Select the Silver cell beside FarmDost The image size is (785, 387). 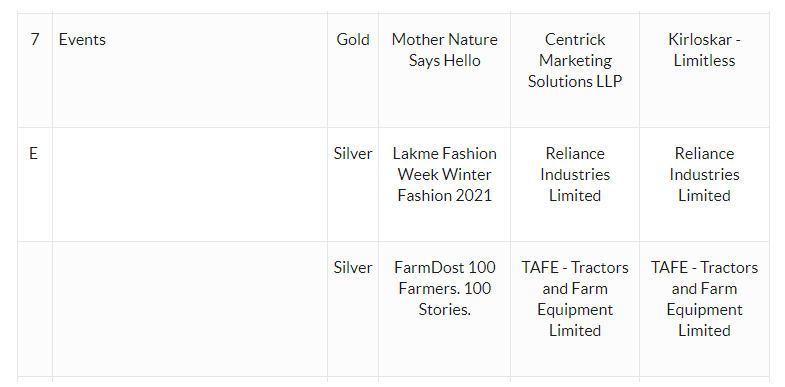[353, 308]
